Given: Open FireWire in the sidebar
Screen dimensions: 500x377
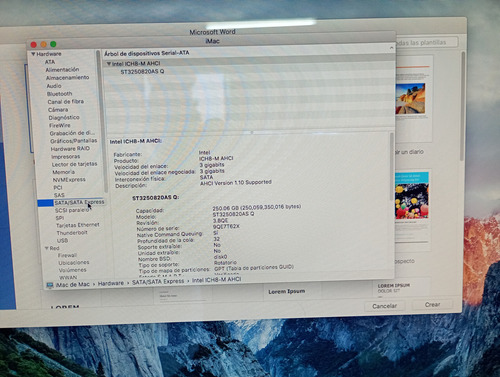Looking at the screenshot, I should 60,126.
